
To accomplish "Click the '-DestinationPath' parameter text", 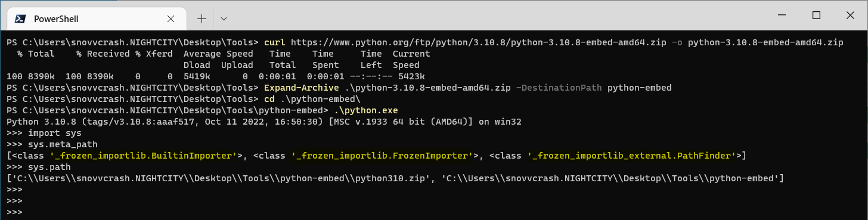I will [559, 88].
